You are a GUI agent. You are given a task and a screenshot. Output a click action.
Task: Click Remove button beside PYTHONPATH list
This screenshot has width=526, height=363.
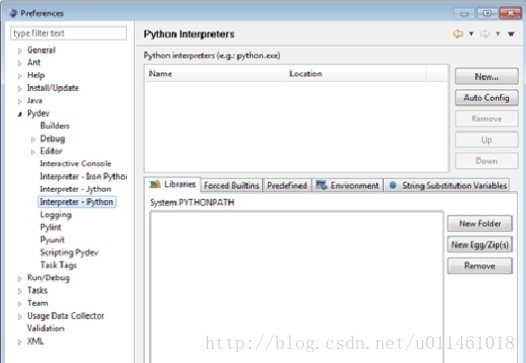pos(480,266)
